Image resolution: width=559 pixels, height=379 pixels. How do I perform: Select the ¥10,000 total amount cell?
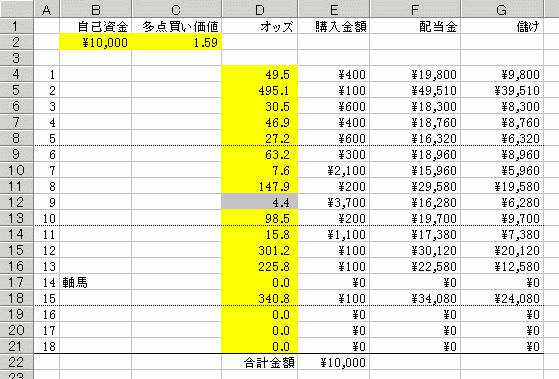(334, 362)
